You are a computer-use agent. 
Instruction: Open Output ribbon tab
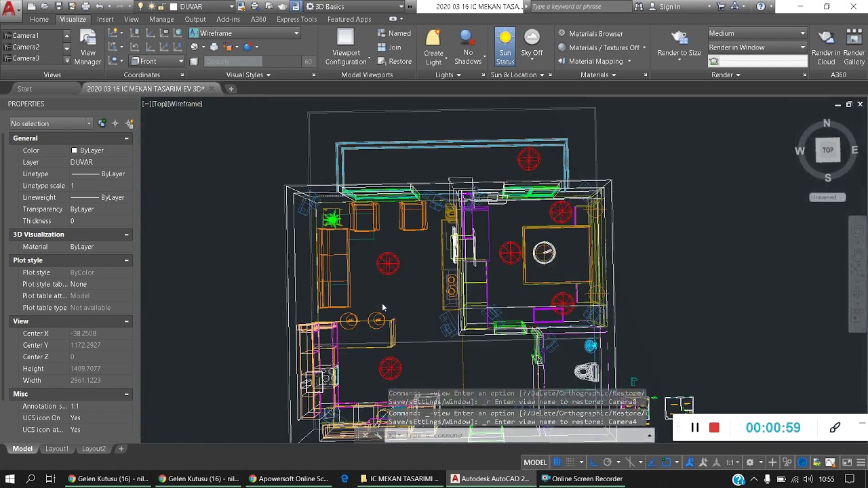(195, 19)
